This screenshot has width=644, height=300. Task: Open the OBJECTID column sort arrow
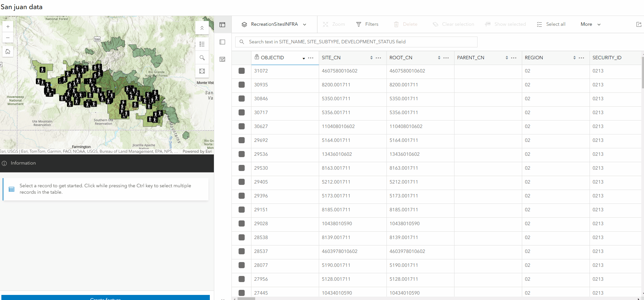pyautogui.click(x=304, y=58)
